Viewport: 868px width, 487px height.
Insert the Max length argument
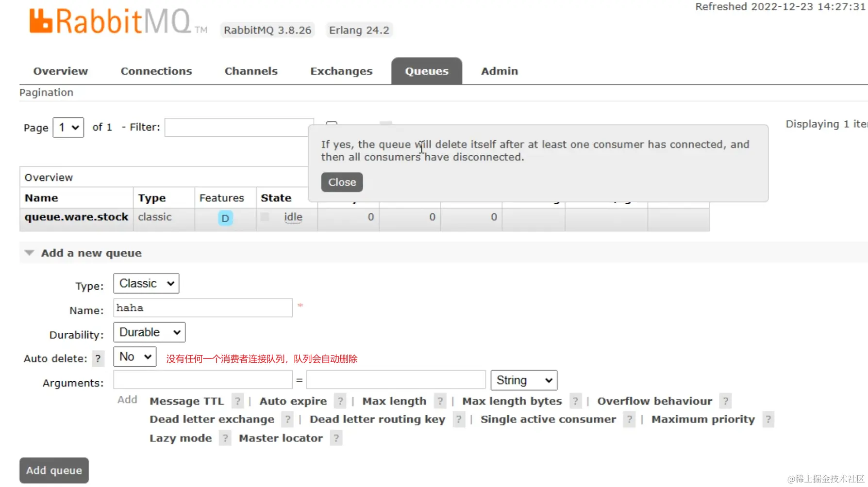pyautogui.click(x=394, y=401)
